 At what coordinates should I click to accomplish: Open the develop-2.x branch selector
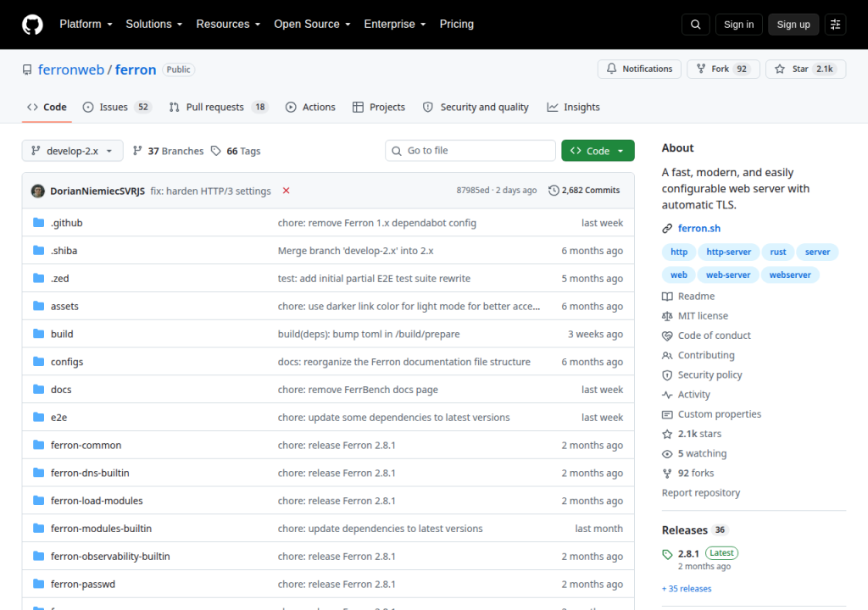pos(73,151)
